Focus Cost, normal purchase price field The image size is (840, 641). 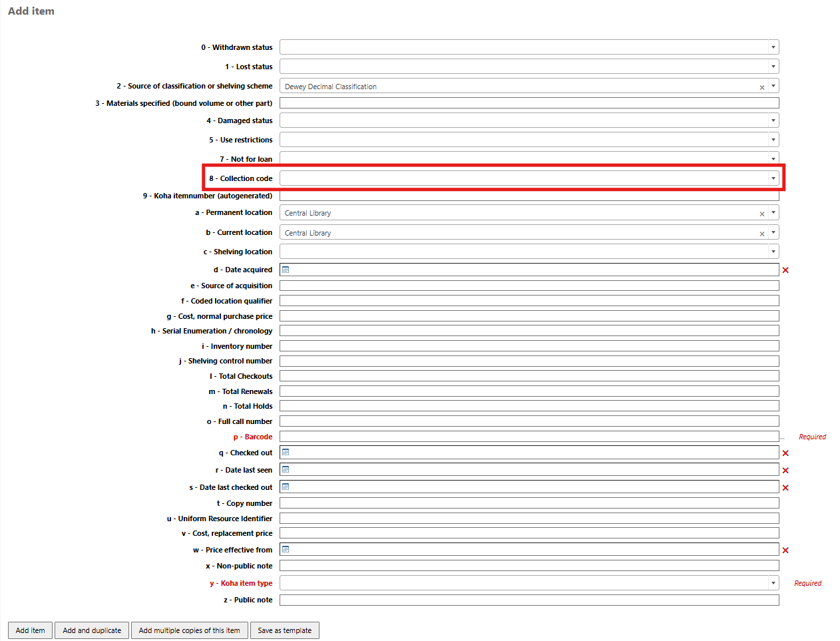[529, 316]
